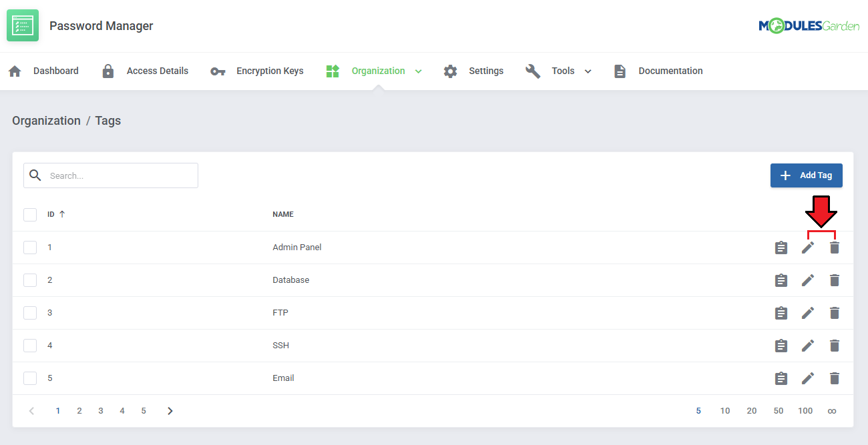Screen dimensions: 868x445
Task: Go to page 5 of tags
Action: [144, 411]
